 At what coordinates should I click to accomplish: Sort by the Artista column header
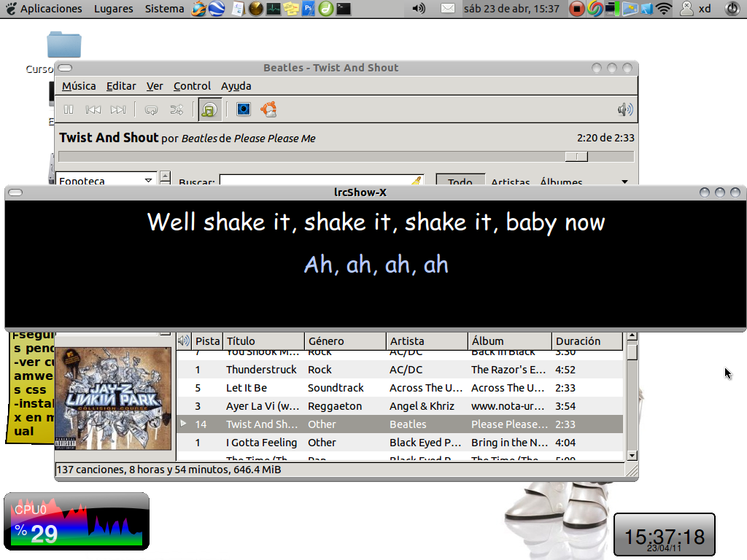[427, 341]
